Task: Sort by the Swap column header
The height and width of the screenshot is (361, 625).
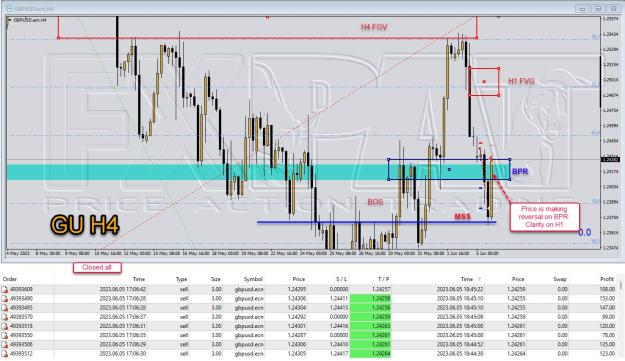Action: (559, 279)
